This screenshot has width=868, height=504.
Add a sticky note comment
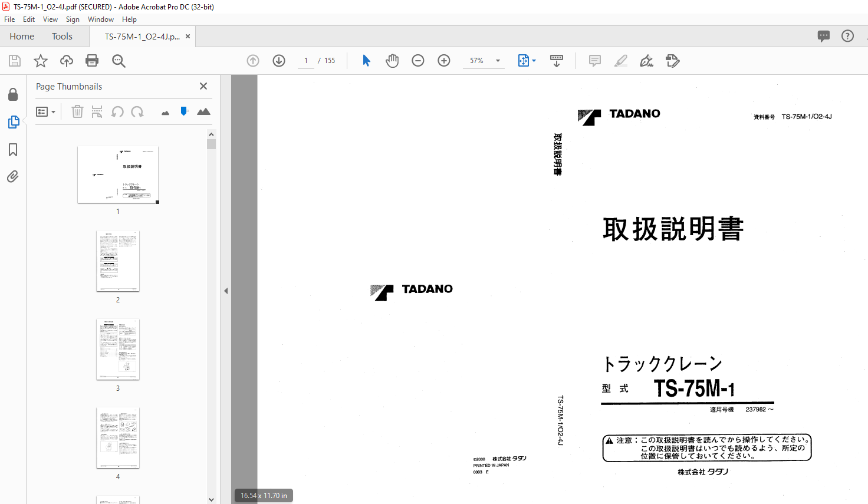point(595,61)
